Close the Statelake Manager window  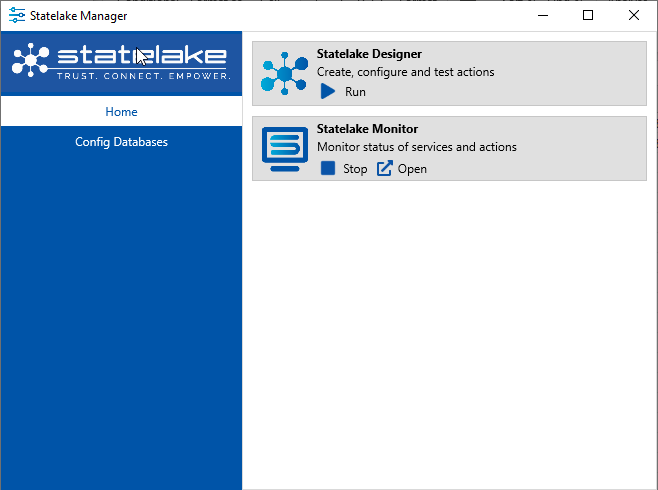(x=634, y=16)
